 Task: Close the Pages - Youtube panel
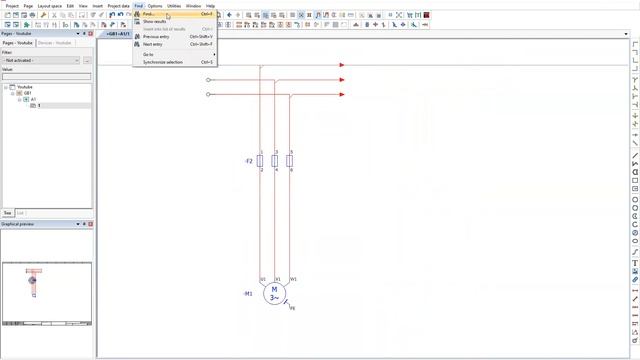[x=91, y=33]
